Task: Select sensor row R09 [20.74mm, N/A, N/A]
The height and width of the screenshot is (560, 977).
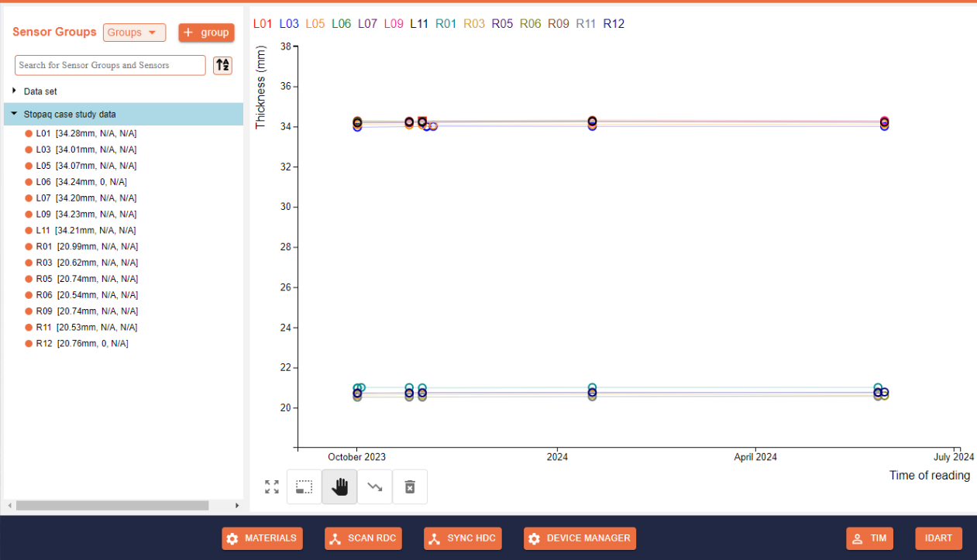Action: click(x=87, y=311)
